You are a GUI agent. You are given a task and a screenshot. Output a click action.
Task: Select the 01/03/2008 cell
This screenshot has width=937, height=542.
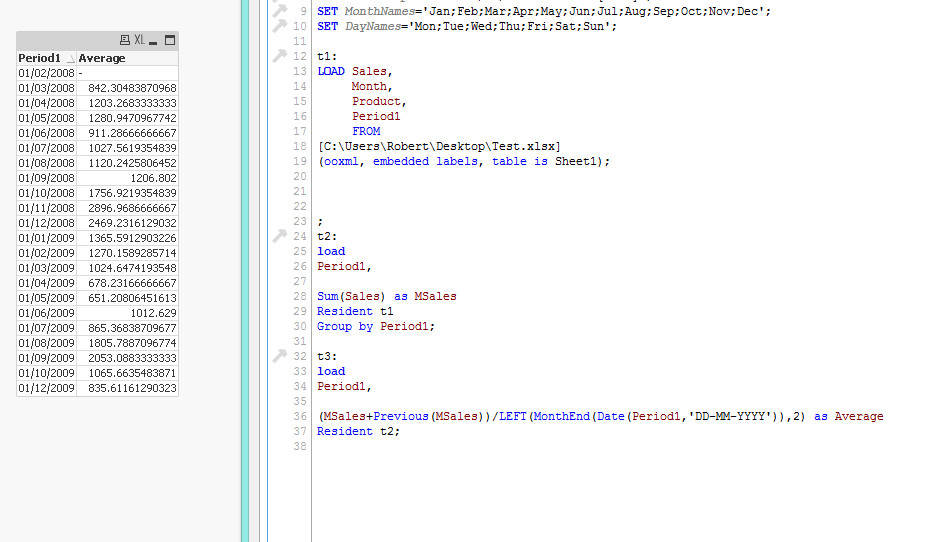click(47, 88)
